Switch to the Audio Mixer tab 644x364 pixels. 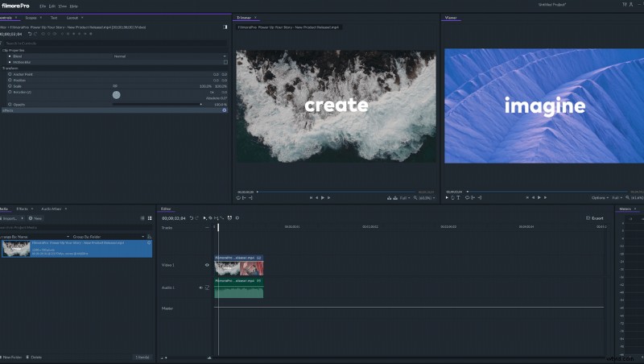[51, 209]
